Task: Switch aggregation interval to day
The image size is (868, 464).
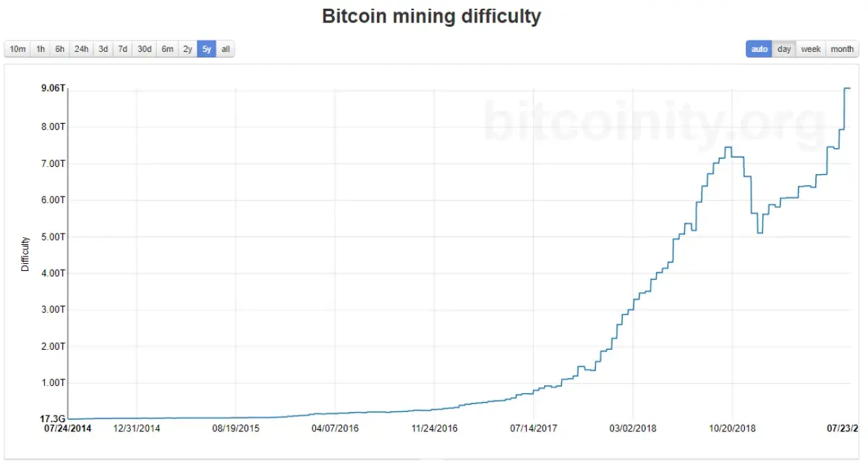Action: pyautogui.click(x=783, y=48)
